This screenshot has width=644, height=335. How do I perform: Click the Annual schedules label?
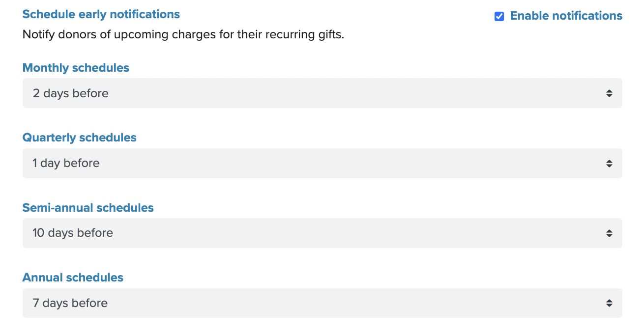(73, 278)
